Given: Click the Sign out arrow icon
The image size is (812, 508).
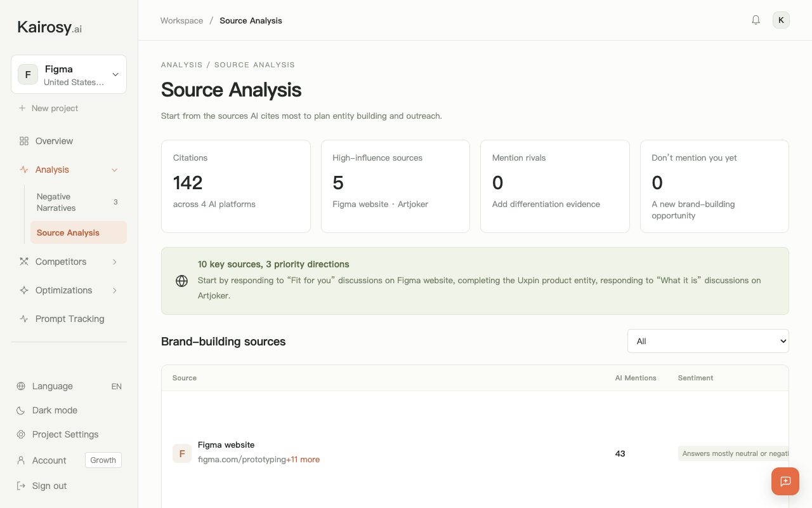Looking at the screenshot, I should pos(21,486).
